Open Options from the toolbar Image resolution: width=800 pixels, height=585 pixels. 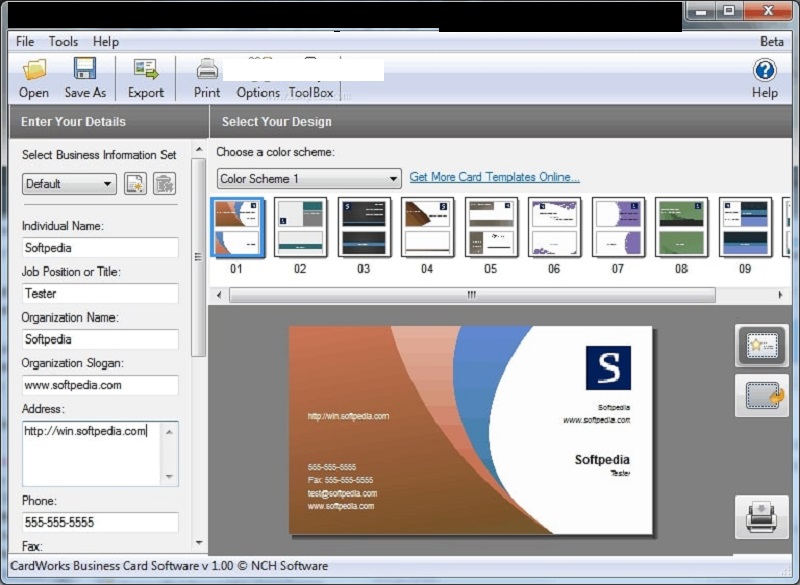pos(258,92)
